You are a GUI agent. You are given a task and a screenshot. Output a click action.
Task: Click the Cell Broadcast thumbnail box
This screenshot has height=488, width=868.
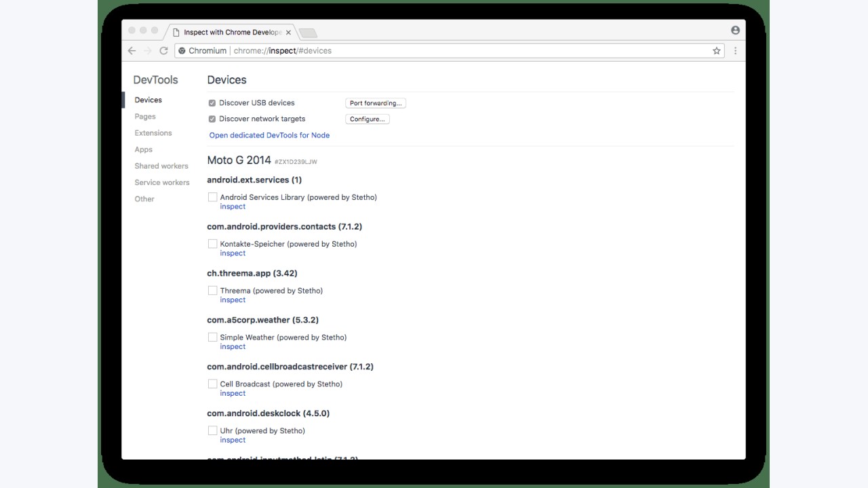(x=212, y=384)
